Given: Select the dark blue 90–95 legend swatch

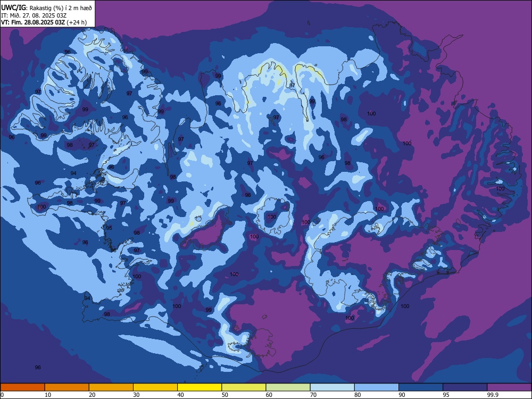Looking at the screenshot, I should [421, 387].
